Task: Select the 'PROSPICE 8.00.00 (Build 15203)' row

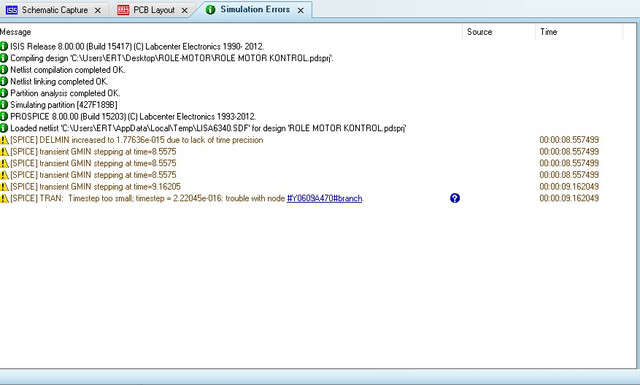Action: (x=133, y=116)
